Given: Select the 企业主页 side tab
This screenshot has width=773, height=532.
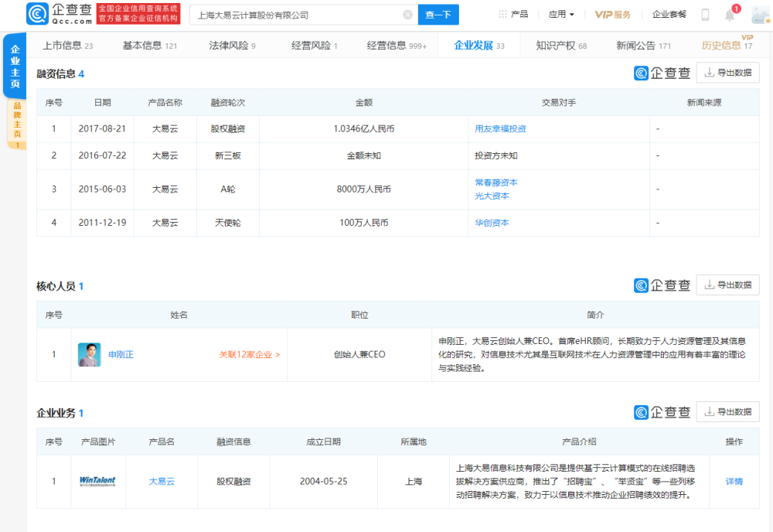Looking at the screenshot, I should point(15,66).
